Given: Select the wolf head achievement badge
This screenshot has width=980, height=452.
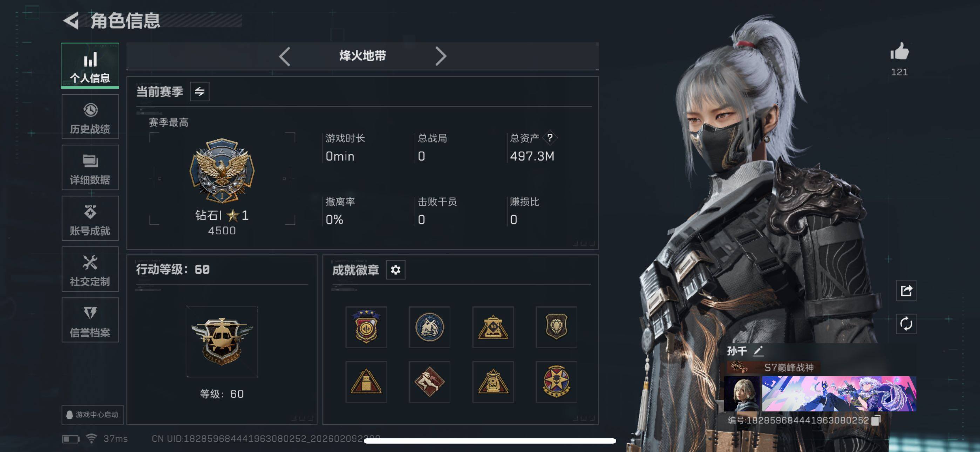Looking at the screenshot, I should pos(429,327).
